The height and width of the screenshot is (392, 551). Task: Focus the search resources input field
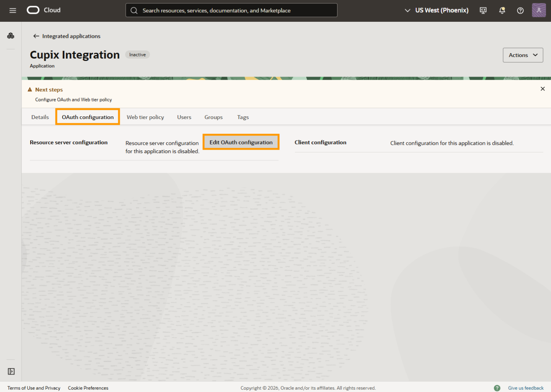coord(231,10)
